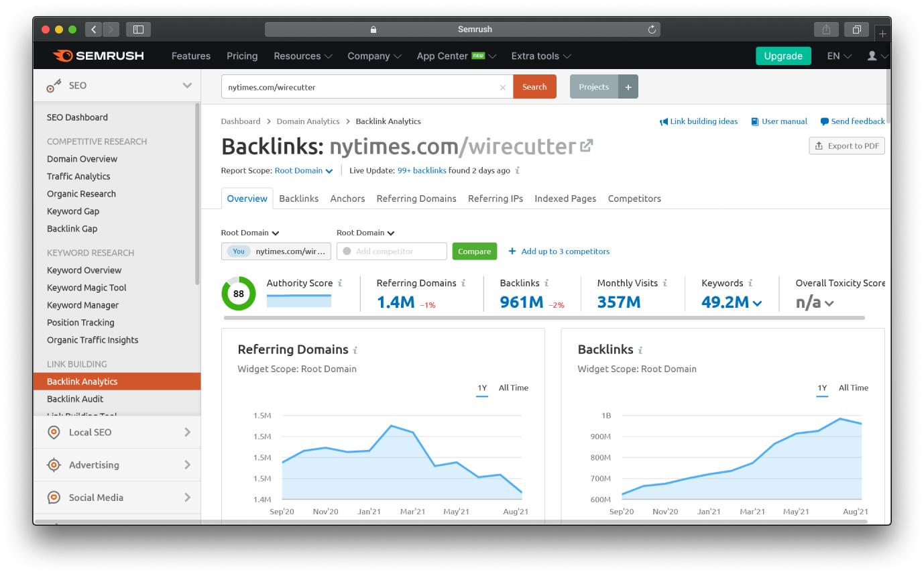Screen dimensions: 924x574
Task: Click the Local SEO pin icon
Action: click(x=54, y=433)
